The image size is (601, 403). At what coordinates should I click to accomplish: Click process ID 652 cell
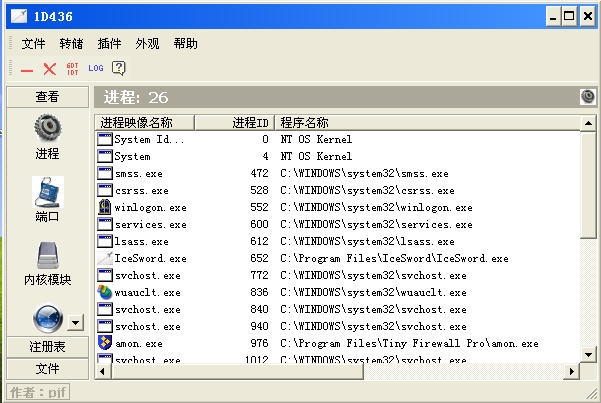[259, 258]
